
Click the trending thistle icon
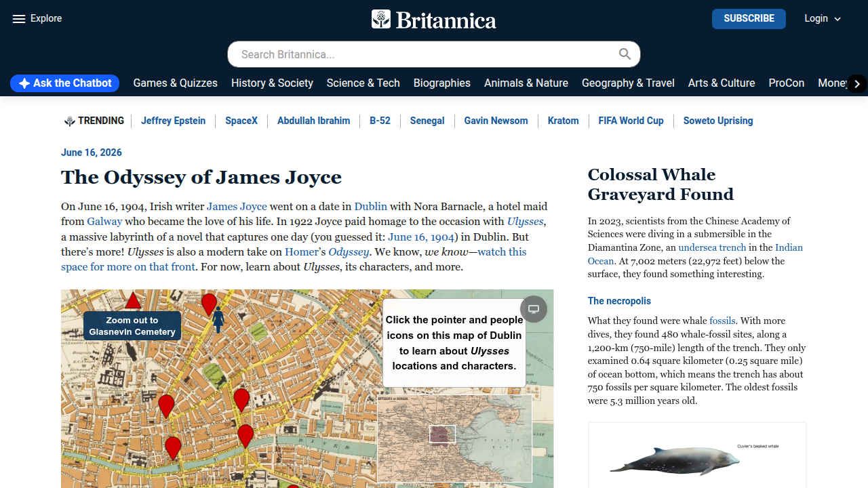point(69,121)
